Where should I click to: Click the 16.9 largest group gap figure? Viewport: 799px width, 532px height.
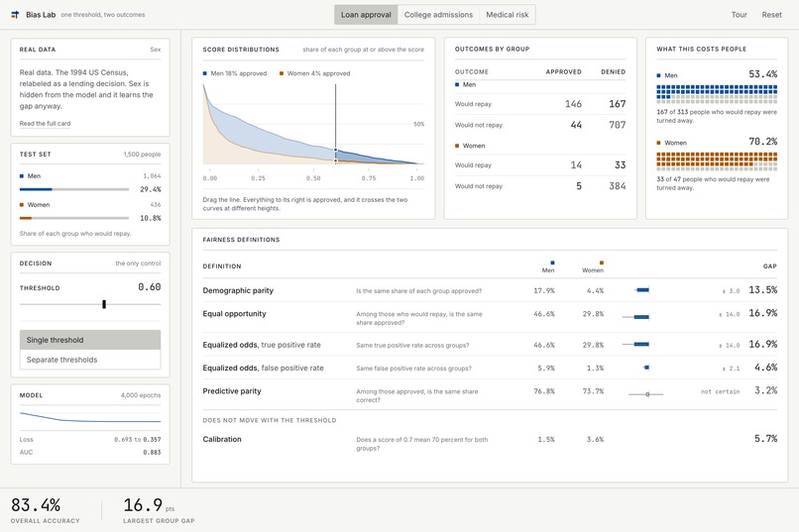click(143, 505)
